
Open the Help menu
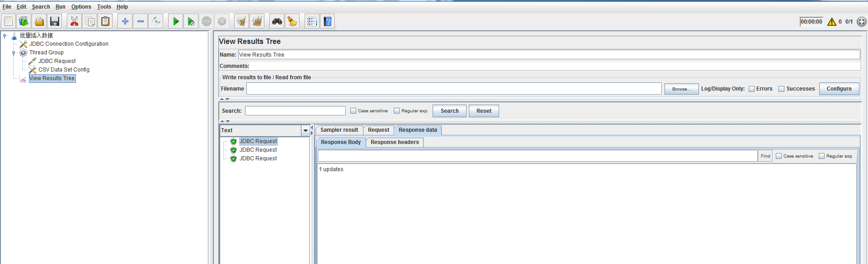[122, 7]
